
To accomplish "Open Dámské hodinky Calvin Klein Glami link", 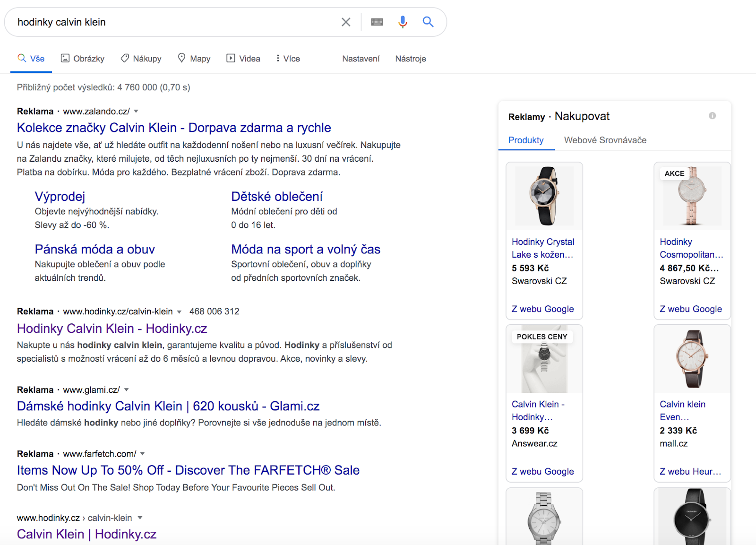I will tap(168, 406).
